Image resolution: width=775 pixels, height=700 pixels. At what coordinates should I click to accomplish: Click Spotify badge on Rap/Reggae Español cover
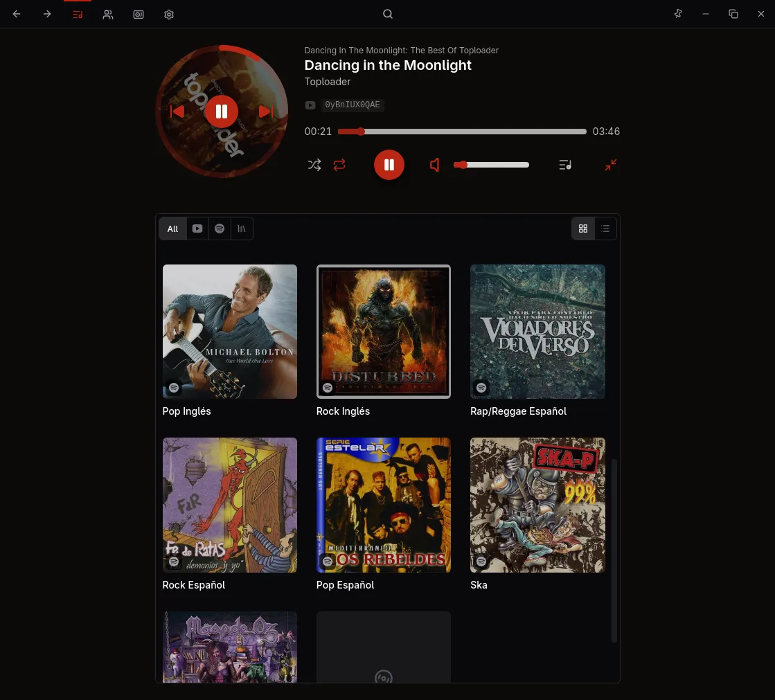coord(481,388)
